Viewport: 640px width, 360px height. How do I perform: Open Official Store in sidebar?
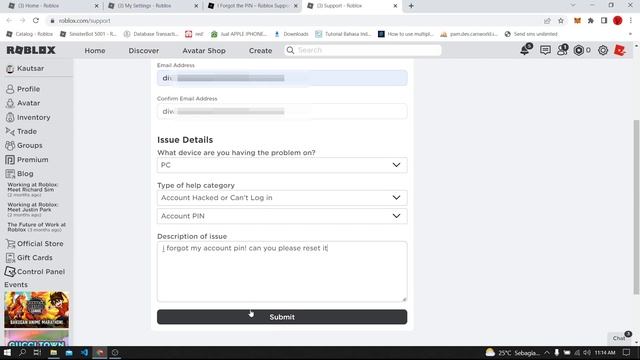click(35, 244)
